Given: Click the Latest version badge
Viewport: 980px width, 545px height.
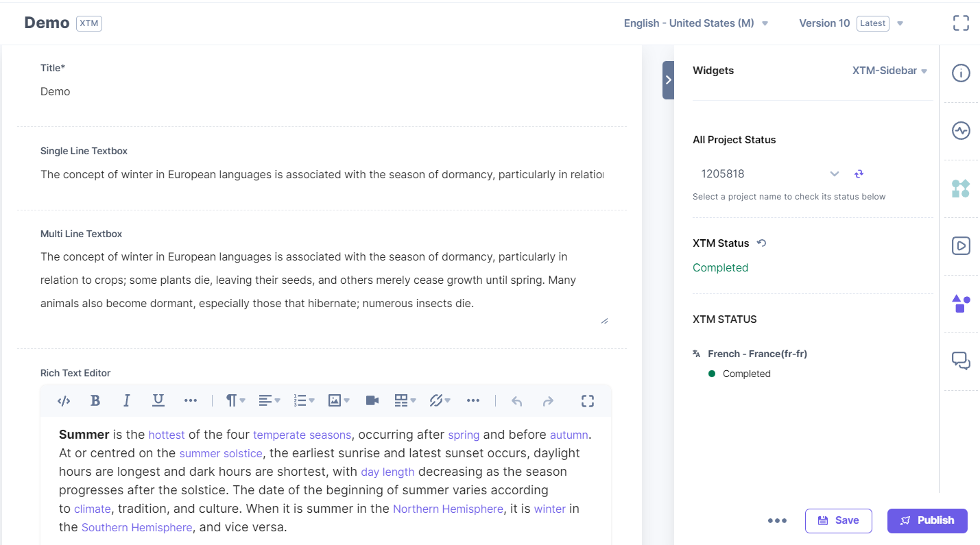Looking at the screenshot, I should 873,23.
